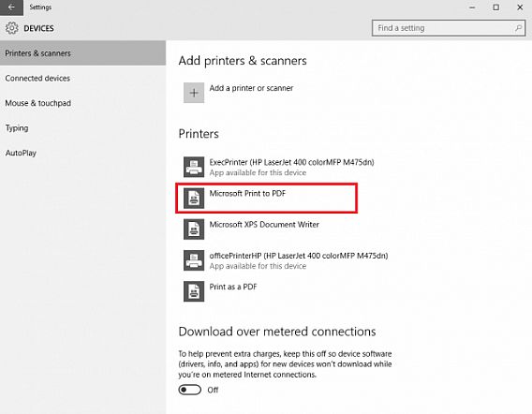The width and height of the screenshot is (532, 414).
Task: Click 'App available for this device' under ExecPrinter
Action: click(258, 172)
